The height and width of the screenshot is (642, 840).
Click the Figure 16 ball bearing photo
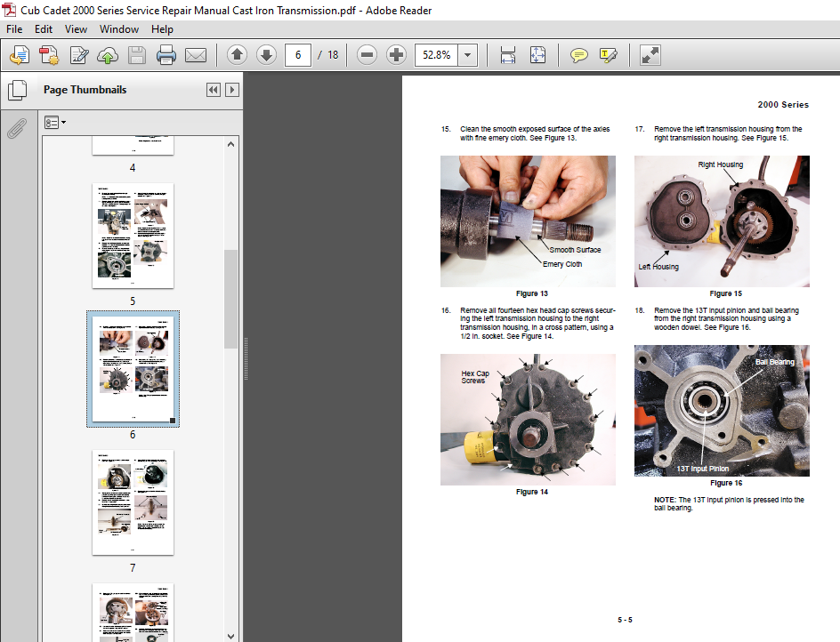click(x=722, y=411)
